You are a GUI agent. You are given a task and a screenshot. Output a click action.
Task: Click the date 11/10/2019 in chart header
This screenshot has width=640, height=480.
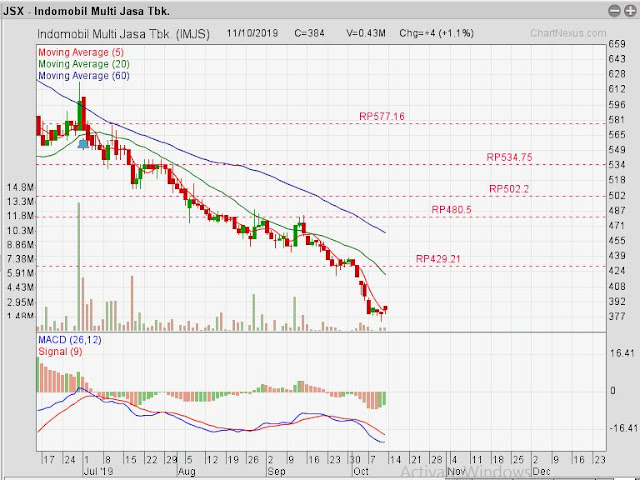pyautogui.click(x=252, y=33)
